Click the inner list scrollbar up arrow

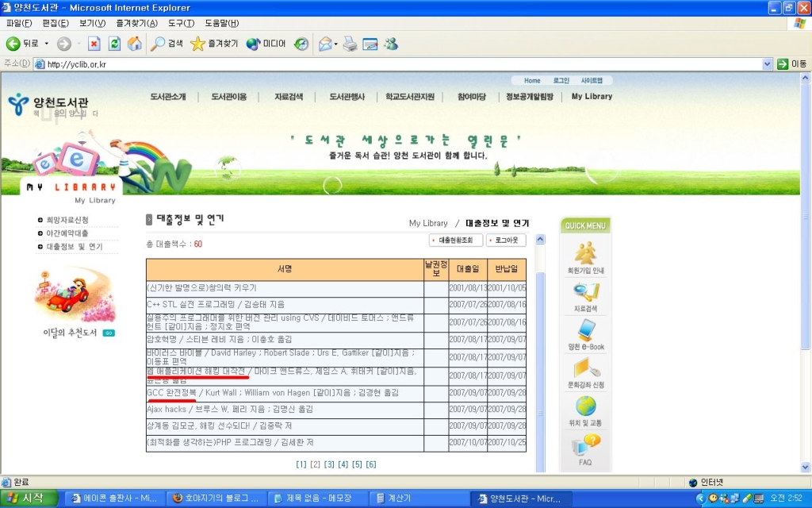pyautogui.click(x=540, y=239)
